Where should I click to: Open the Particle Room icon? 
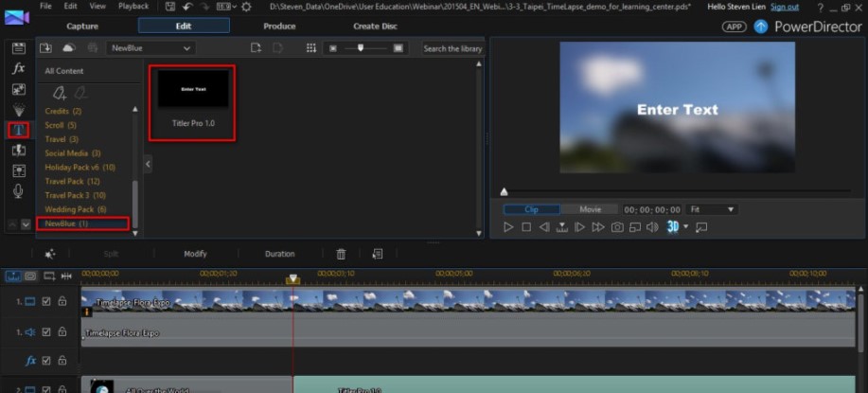(x=19, y=110)
